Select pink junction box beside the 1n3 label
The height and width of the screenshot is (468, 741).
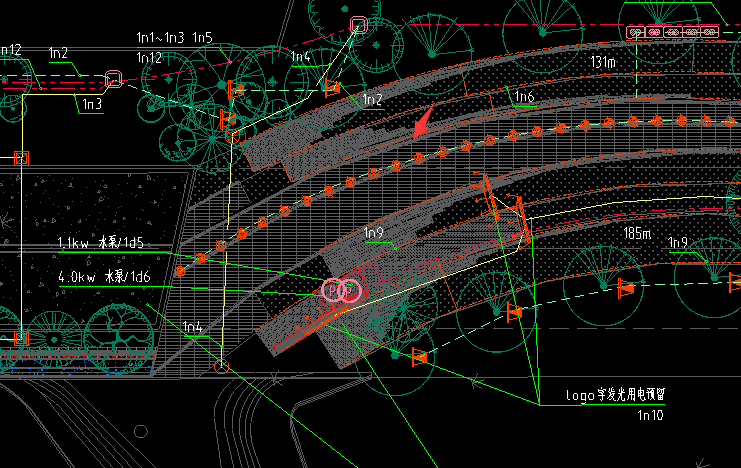(x=113, y=79)
